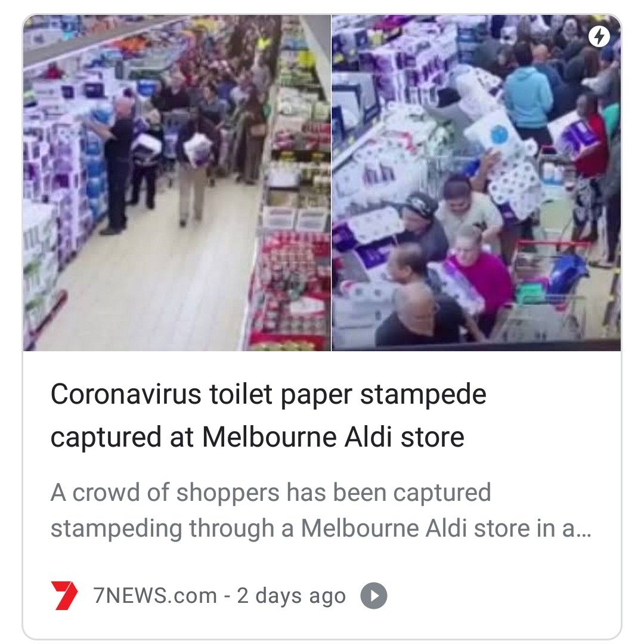Select the 'A crowd of shoppers' snippet text
This screenshot has width=644, height=644.
pyautogui.click(x=271, y=492)
